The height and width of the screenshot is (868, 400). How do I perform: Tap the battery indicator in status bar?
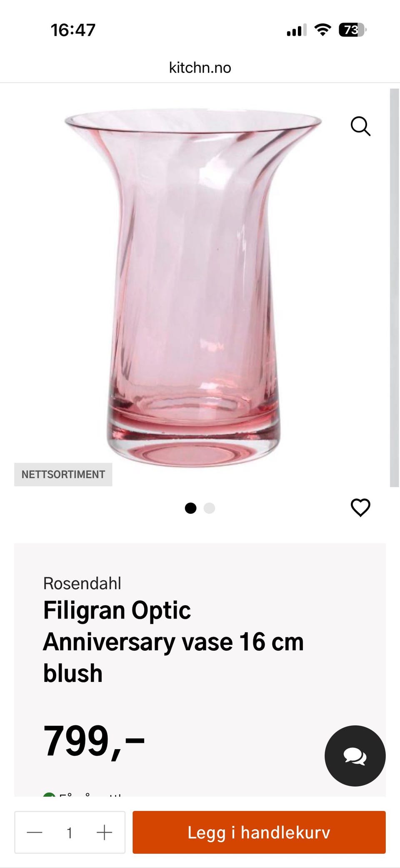pyautogui.click(x=352, y=30)
